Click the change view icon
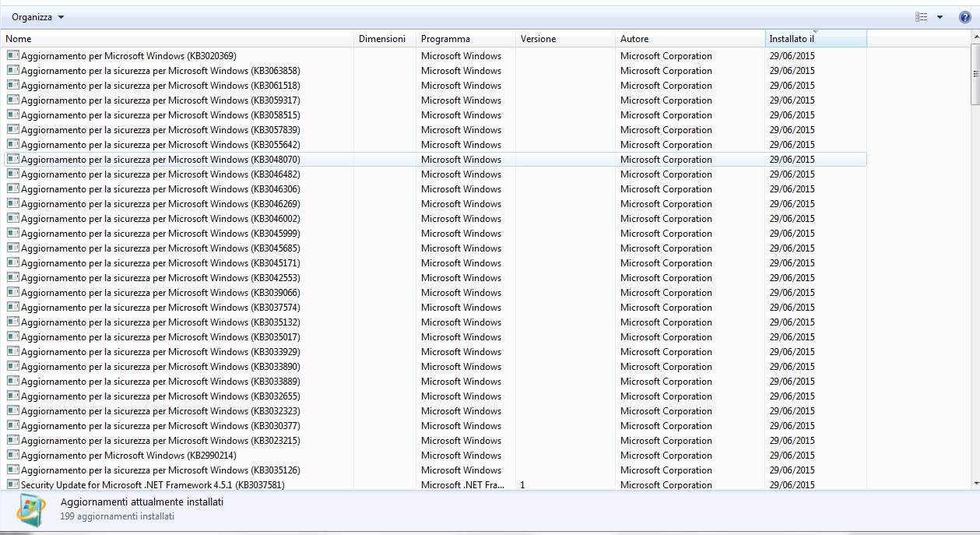 [x=922, y=17]
